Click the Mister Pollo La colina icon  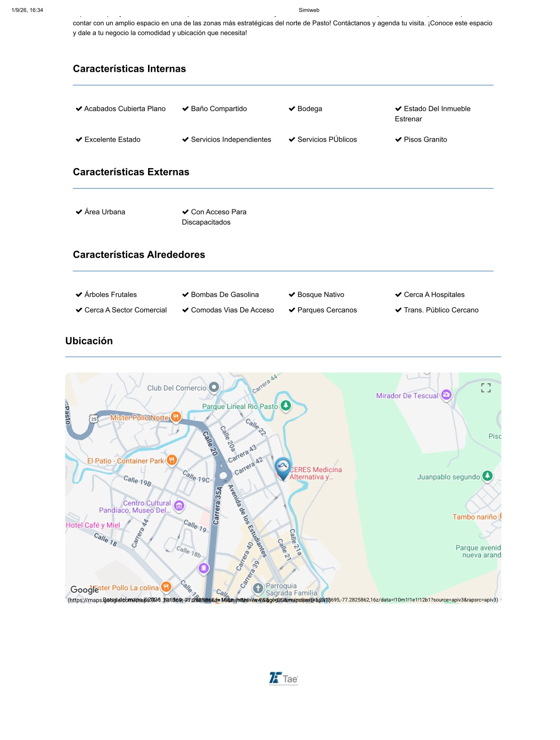(x=166, y=587)
